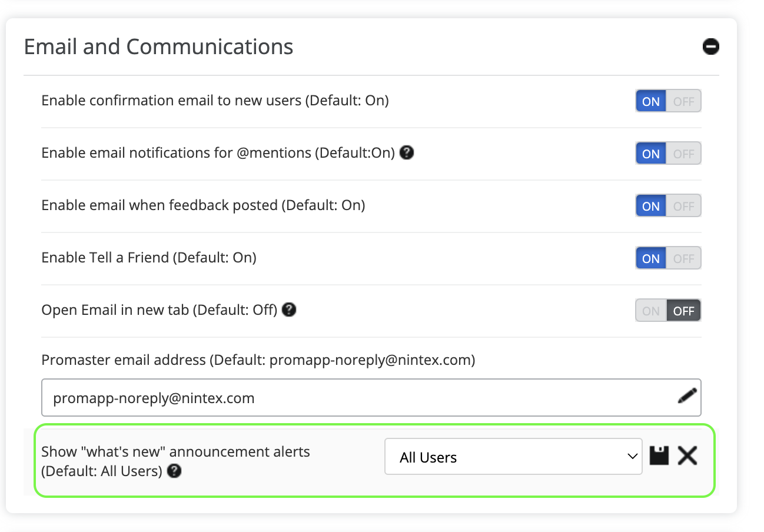Click the pencil edit icon in Promaster email field

pyautogui.click(x=687, y=396)
